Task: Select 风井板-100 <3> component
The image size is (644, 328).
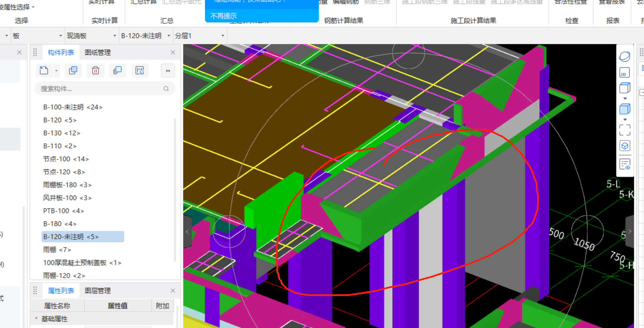Action: (67, 197)
